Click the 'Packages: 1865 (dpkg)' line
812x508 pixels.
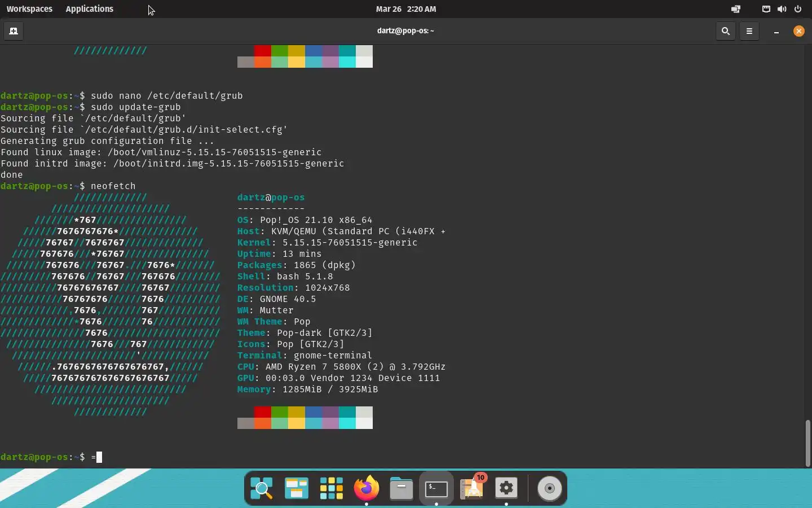(x=297, y=265)
